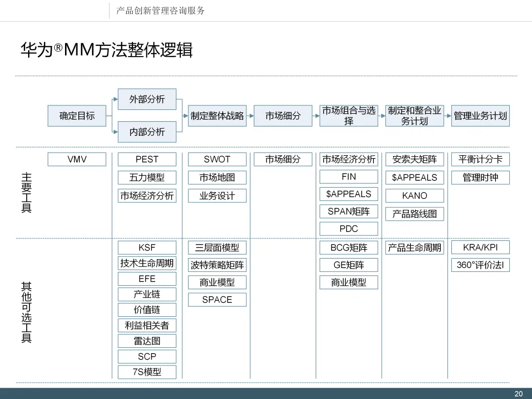
Task: Click the slide title 华为MM方法整体逻辑
Action: (106, 50)
